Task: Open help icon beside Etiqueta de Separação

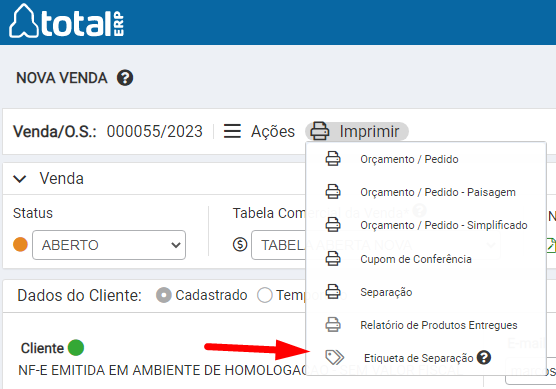Action: (484, 357)
